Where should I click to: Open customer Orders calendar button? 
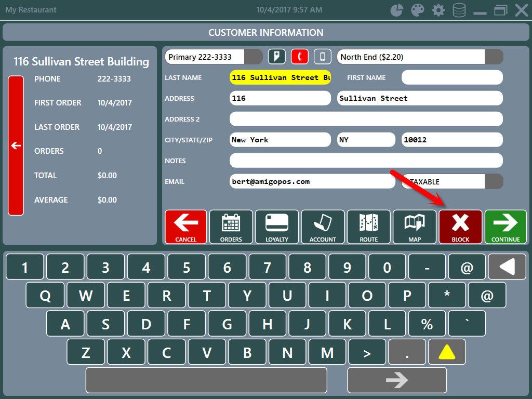pos(231,227)
